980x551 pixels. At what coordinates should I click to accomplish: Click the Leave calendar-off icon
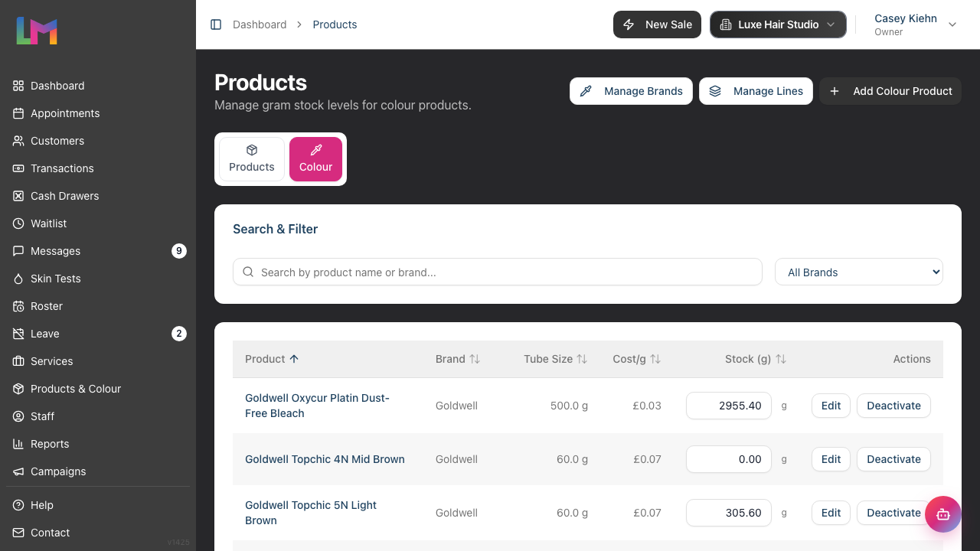tap(18, 334)
